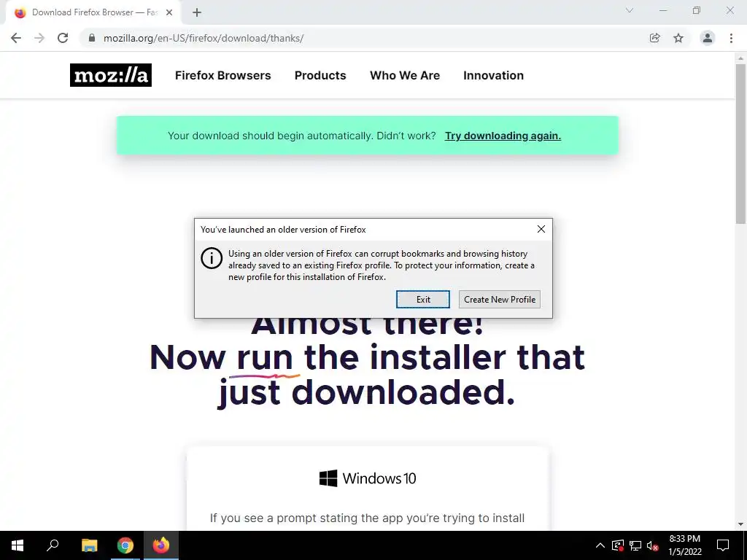Click the dialog title 'You've launched an older version'
747x560 pixels.
coord(283,230)
